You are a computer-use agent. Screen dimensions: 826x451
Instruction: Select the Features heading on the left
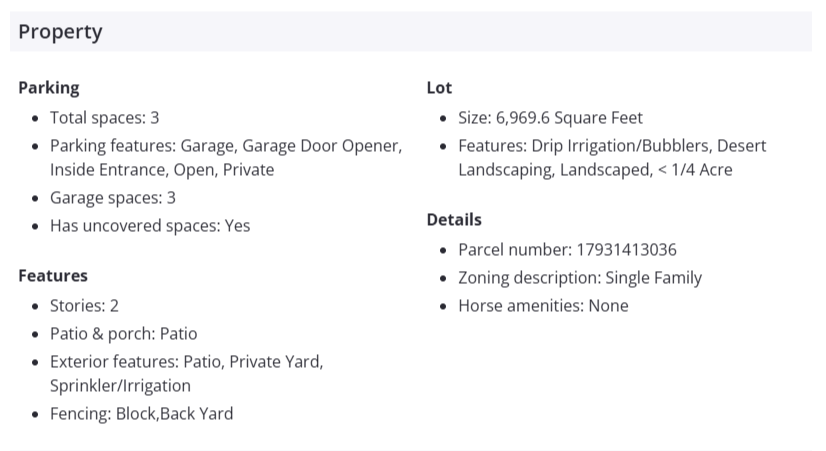[x=53, y=276]
